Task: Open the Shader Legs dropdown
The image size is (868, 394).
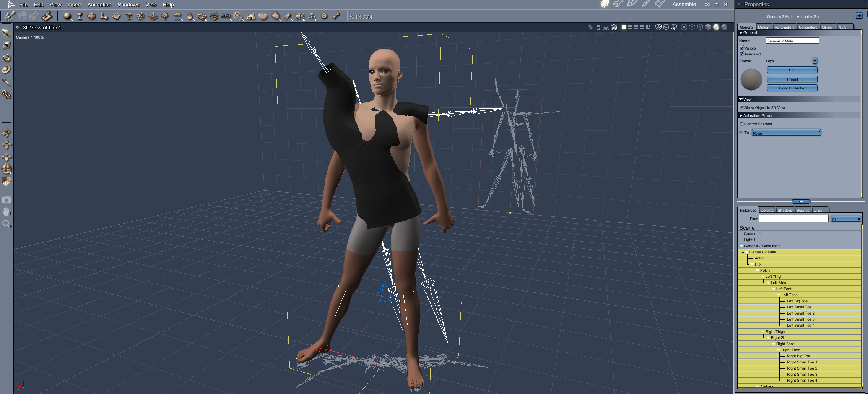Action: point(815,61)
